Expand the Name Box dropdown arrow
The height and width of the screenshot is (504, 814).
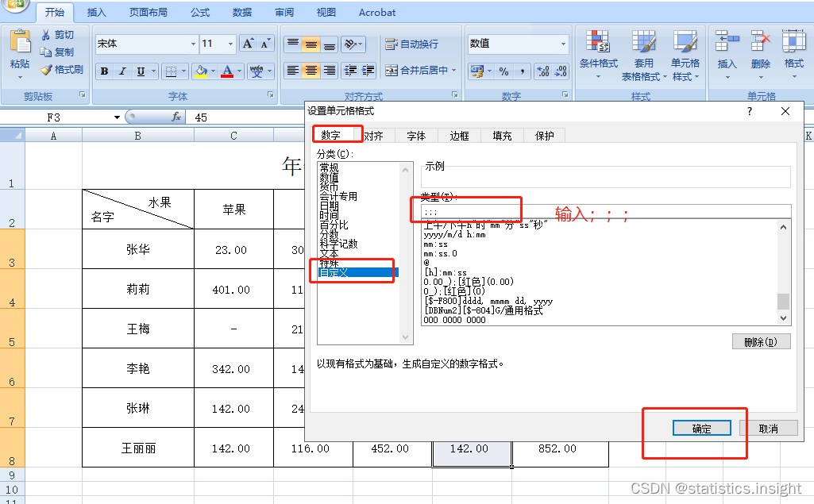(x=117, y=117)
